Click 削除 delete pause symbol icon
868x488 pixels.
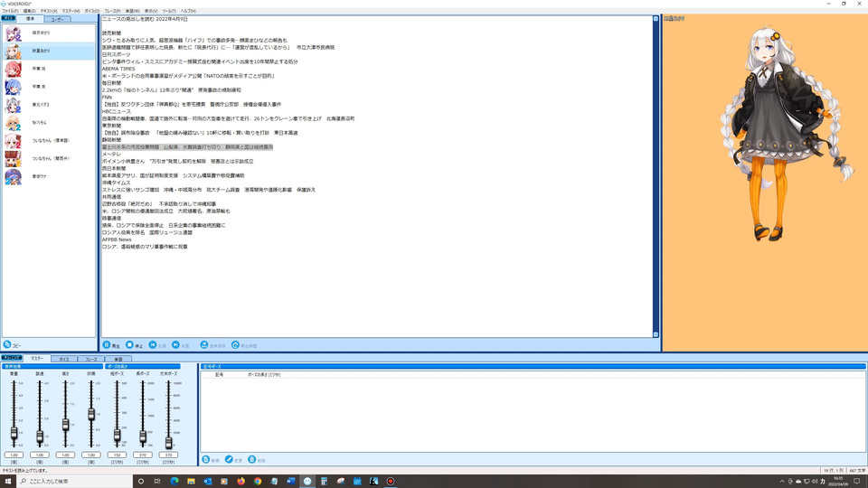[252, 460]
